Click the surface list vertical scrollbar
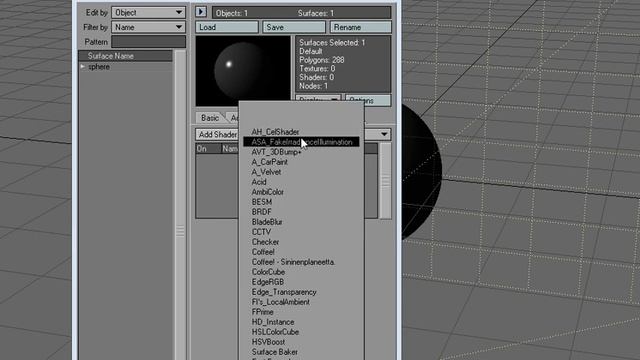Screen dimensions: 640x360 click(x=180, y=205)
